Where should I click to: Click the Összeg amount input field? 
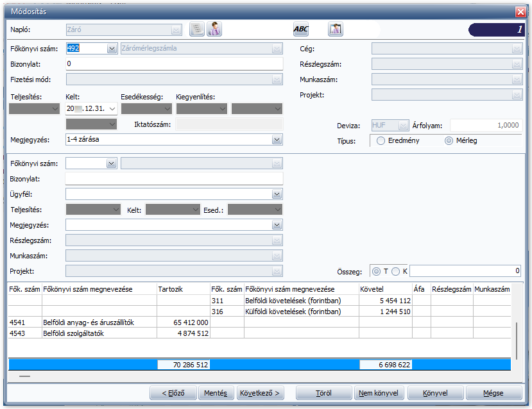[465, 271]
